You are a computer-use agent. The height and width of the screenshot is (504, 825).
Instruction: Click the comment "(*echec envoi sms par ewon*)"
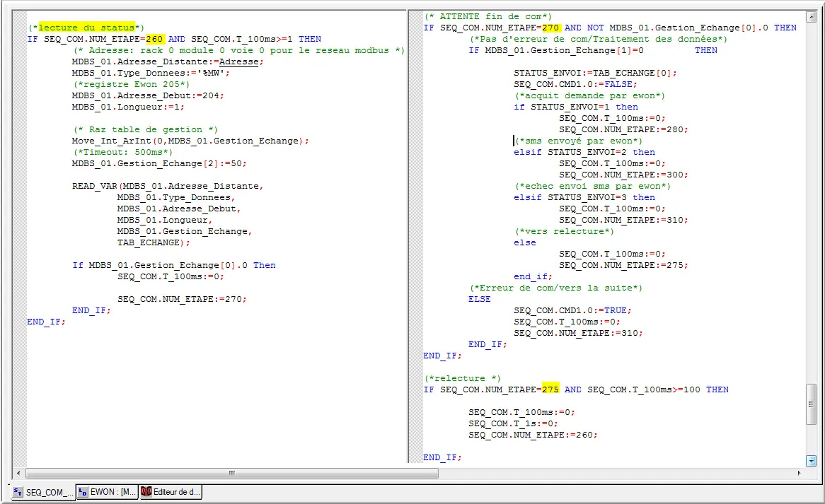[x=593, y=186]
